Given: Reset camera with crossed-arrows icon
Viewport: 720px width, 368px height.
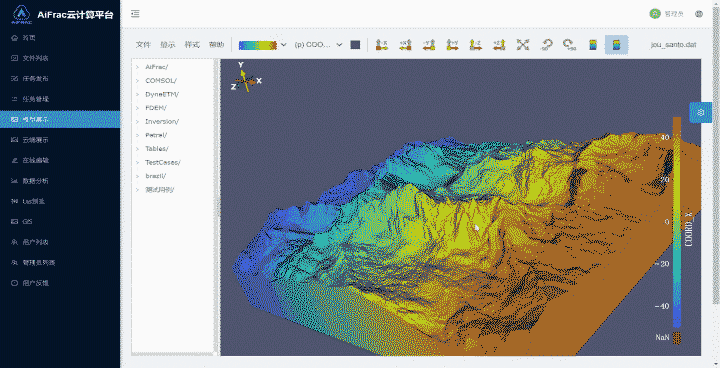Looking at the screenshot, I should pyautogui.click(x=523, y=45).
